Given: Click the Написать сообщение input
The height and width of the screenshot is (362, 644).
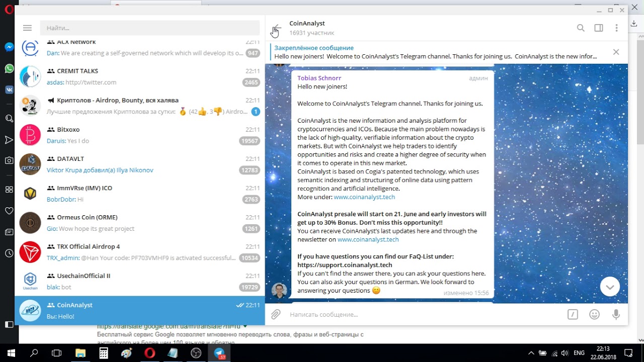Looking at the screenshot, I should [x=423, y=314].
